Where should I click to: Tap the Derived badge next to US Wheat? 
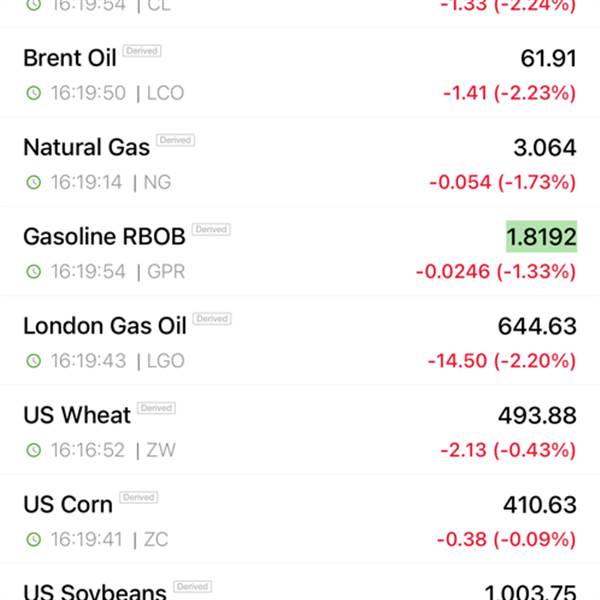point(156,408)
